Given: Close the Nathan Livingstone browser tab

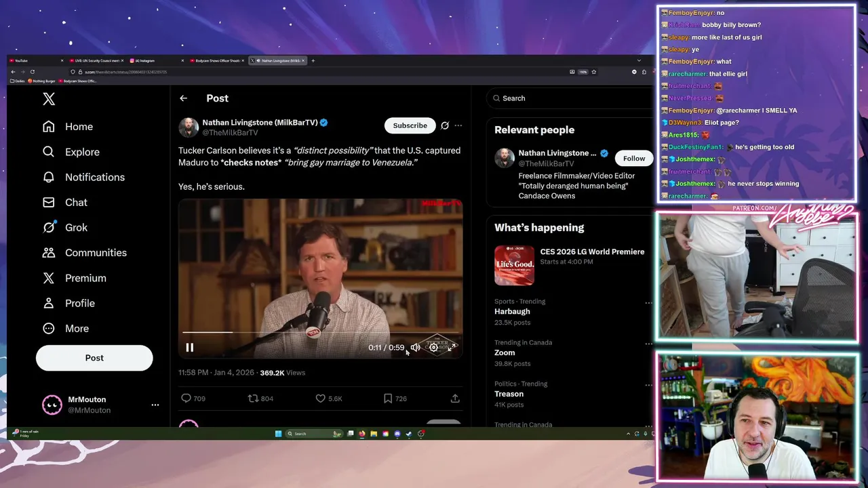Looking at the screenshot, I should click(x=303, y=60).
